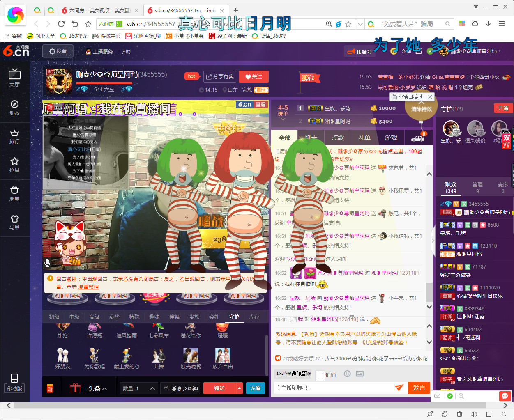
Task: Open the 数量 quantity dropdown
Action: (x=139, y=388)
